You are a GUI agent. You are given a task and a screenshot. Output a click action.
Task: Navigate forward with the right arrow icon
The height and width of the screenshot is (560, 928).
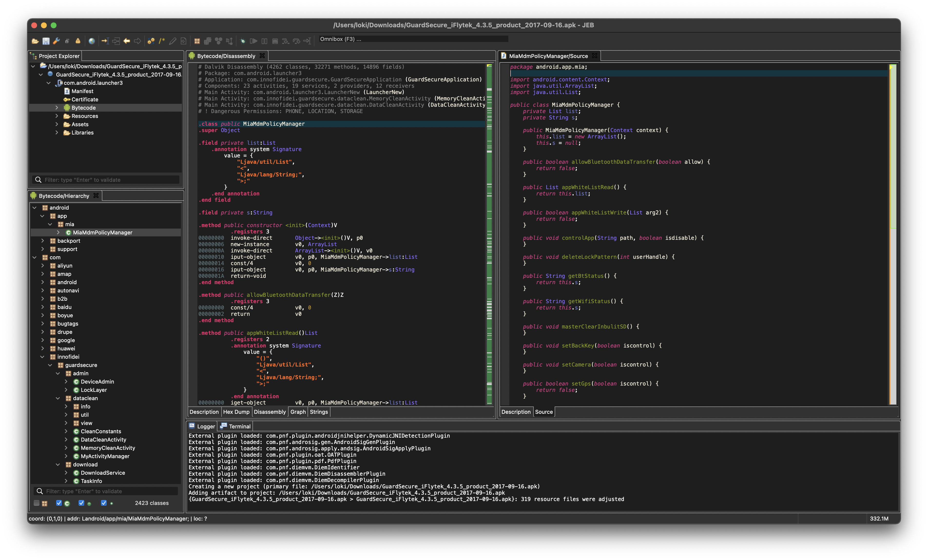coord(137,41)
